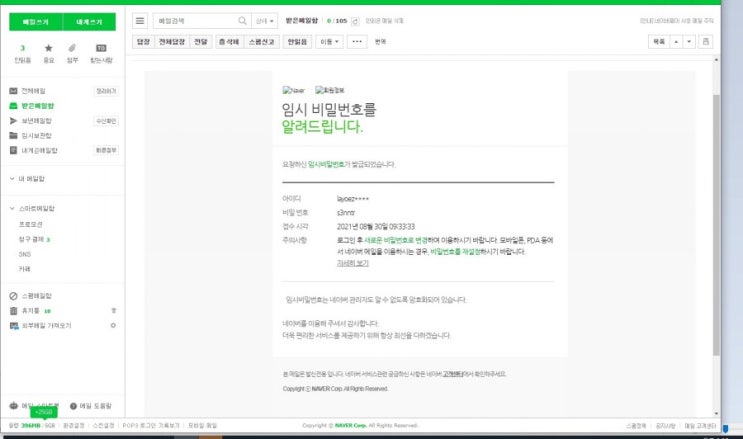This screenshot has width=743, height=439.
Task: Mark mail as unread with 안읽음
Action: click(x=297, y=42)
